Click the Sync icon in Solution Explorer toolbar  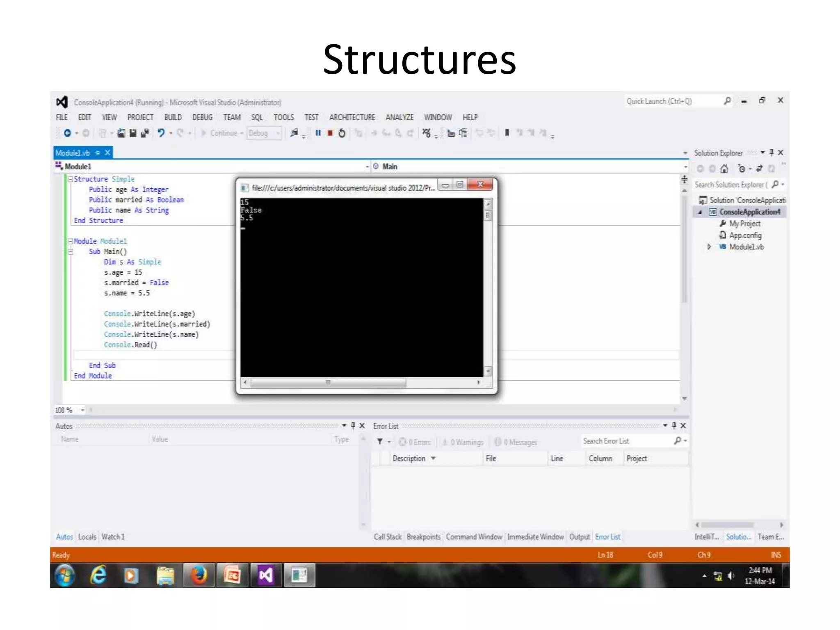point(760,169)
